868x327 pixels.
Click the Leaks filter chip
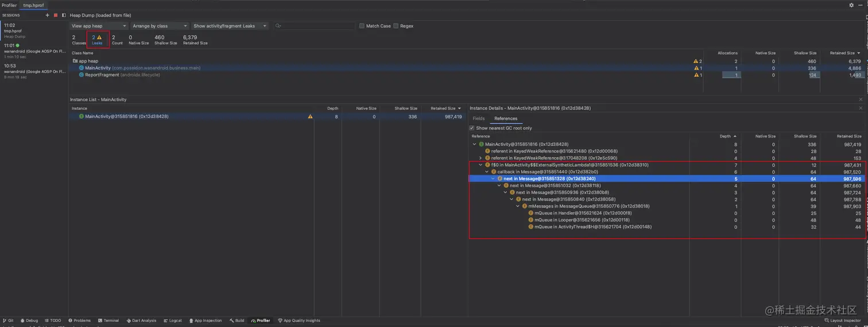[x=98, y=40]
